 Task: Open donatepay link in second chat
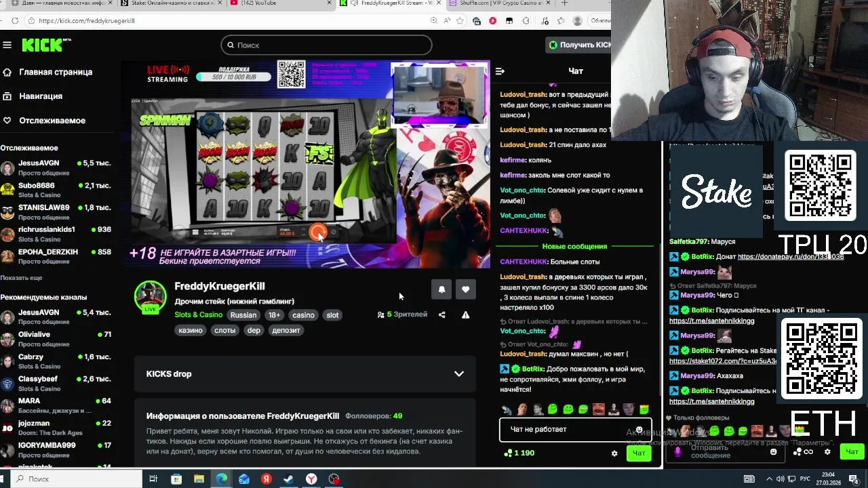(x=791, y=257)
